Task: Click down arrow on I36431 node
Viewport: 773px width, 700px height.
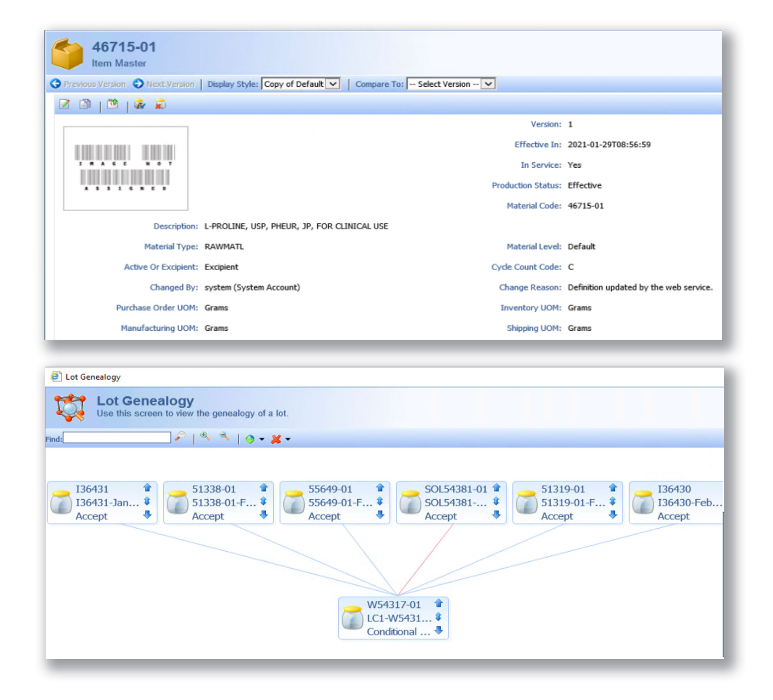Action: click(147, 514)
